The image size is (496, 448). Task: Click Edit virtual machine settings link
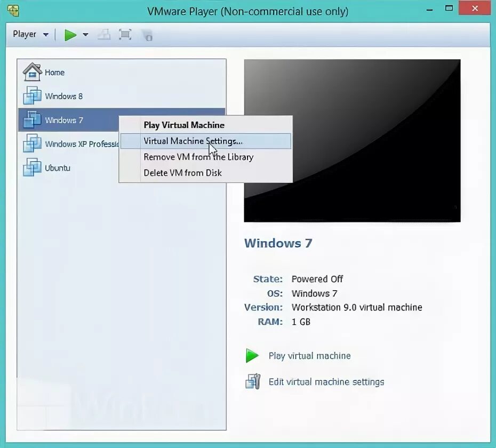(326, 382)
